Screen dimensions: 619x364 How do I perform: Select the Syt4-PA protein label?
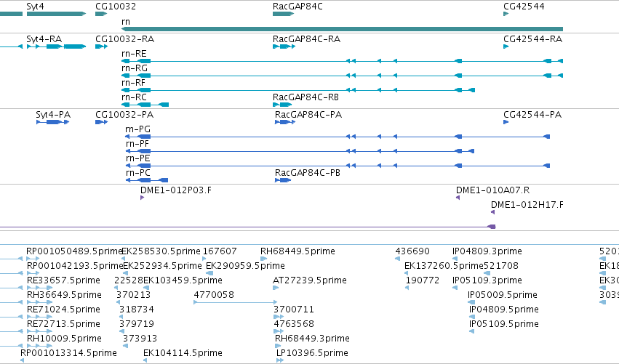53,115
